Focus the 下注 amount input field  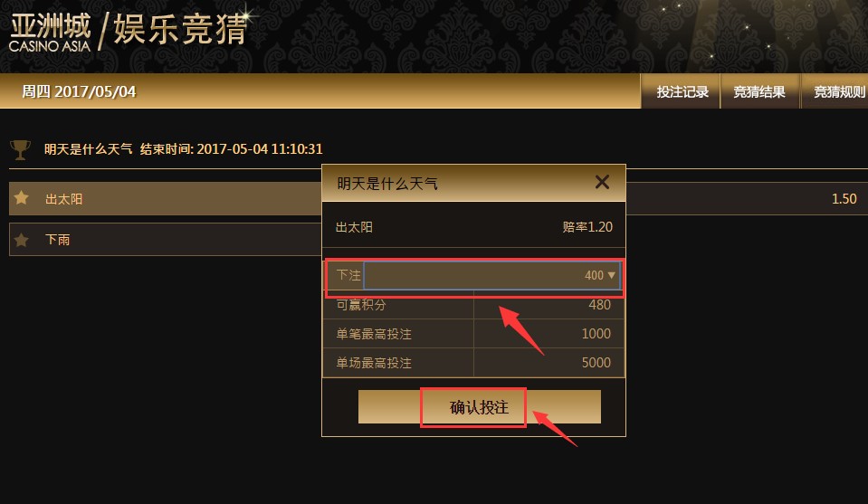click(x=491, y=275)
